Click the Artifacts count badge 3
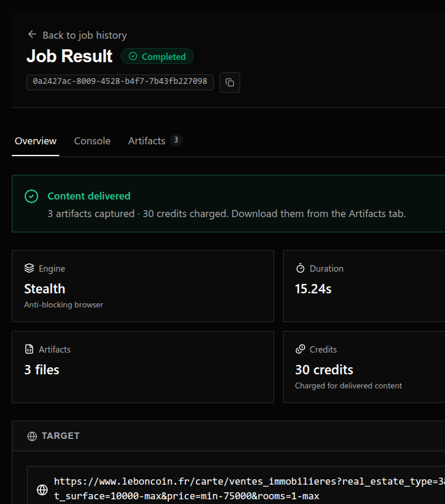This screenshot has height=504, width=445. [176, 140]
